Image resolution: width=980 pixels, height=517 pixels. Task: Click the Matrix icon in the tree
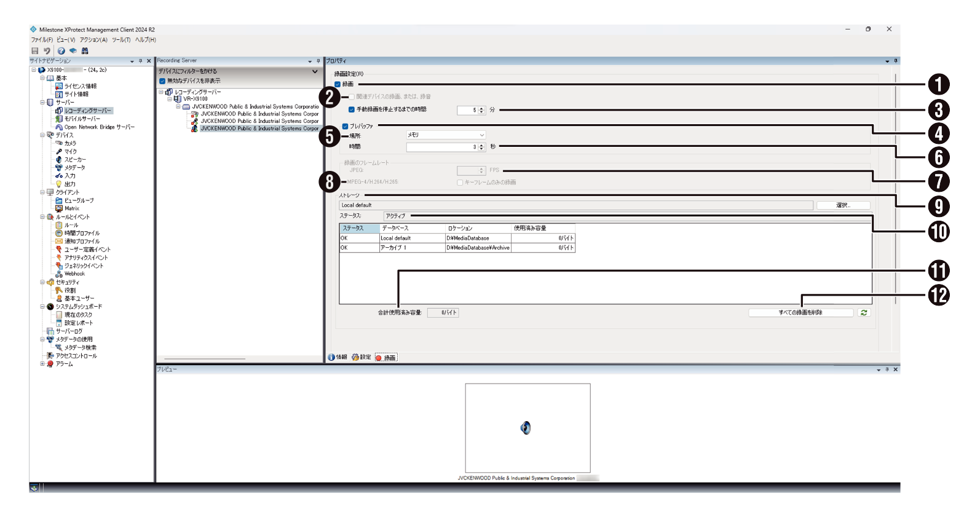pos(59,208)
